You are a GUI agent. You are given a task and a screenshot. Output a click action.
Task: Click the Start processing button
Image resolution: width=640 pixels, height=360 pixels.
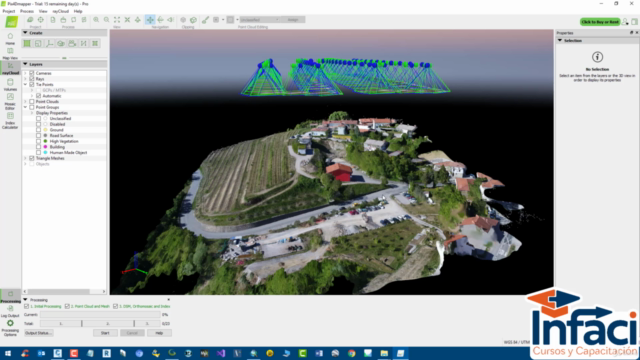pyautogui.click(x=105, y=333)
